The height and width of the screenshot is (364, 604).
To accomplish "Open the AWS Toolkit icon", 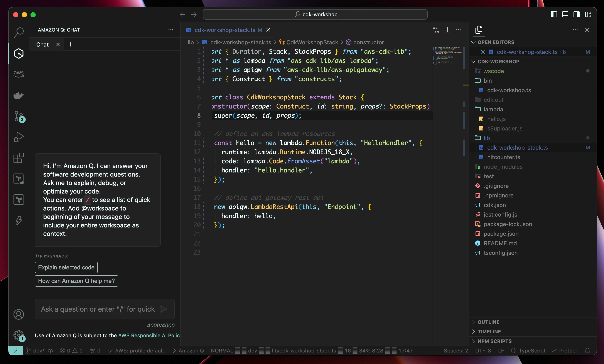I will pyautogui.click(x=19, y=73).
